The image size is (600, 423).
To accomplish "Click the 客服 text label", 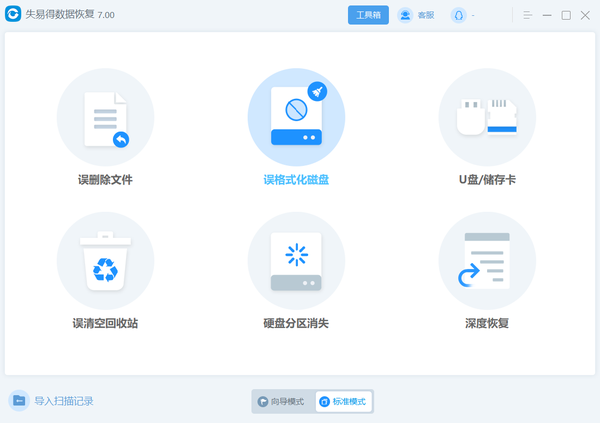I will [x=426, y=15].
